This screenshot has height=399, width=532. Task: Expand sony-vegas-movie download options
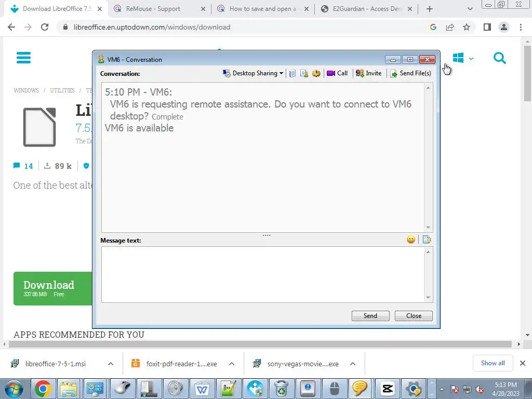tap(353, 364)
